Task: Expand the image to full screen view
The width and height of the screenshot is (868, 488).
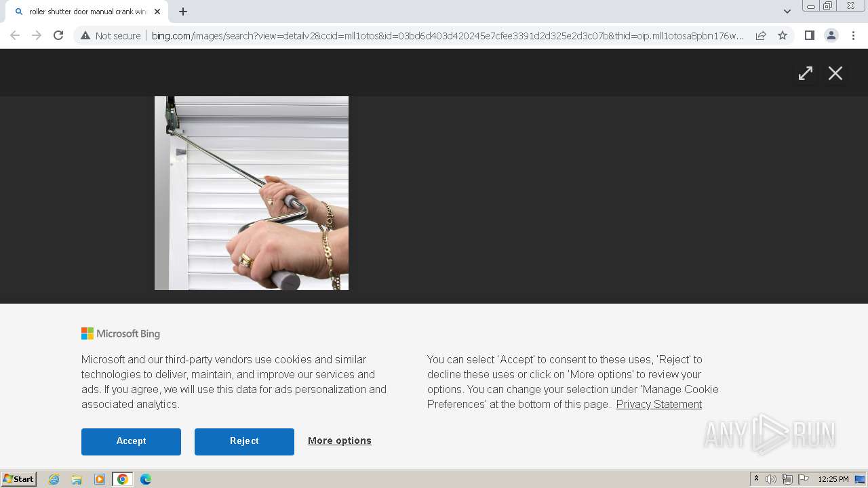Action: coord(805,73)
